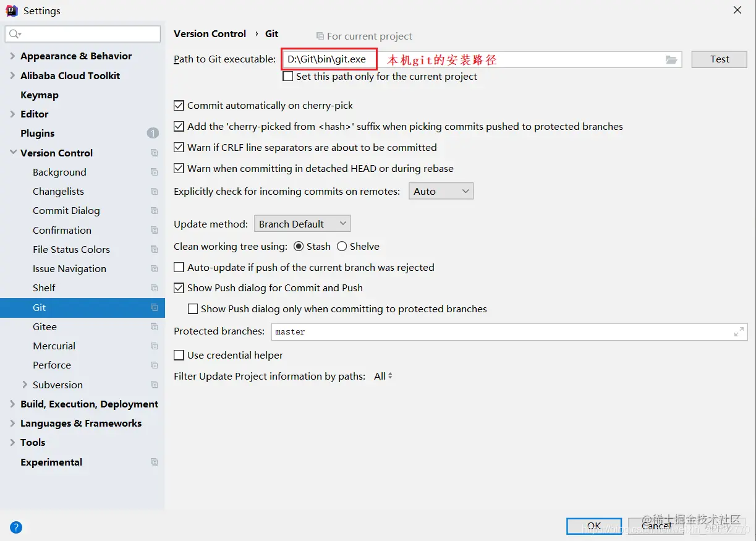Click the project-level icon beside Git

click(154, 307)
